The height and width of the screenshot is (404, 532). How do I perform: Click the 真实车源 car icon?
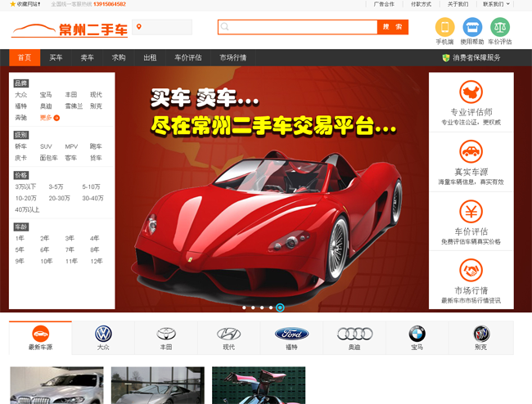coord(471,151)
